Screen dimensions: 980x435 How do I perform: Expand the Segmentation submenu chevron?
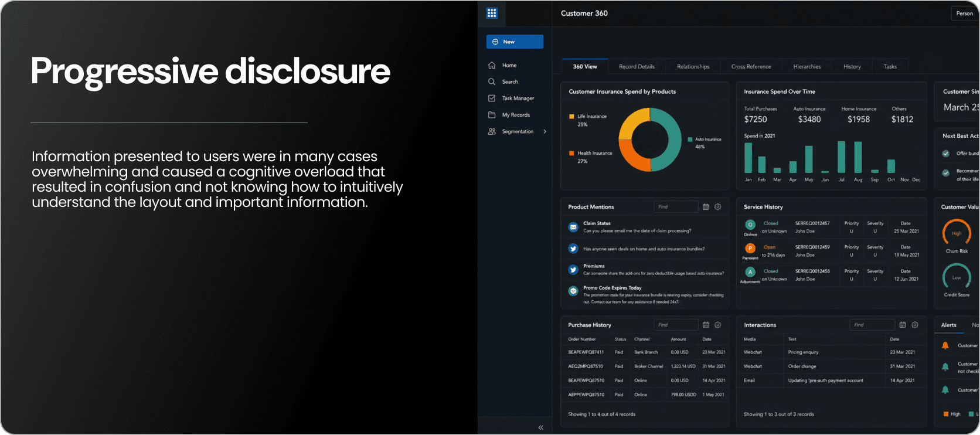[x=545, y=131]
